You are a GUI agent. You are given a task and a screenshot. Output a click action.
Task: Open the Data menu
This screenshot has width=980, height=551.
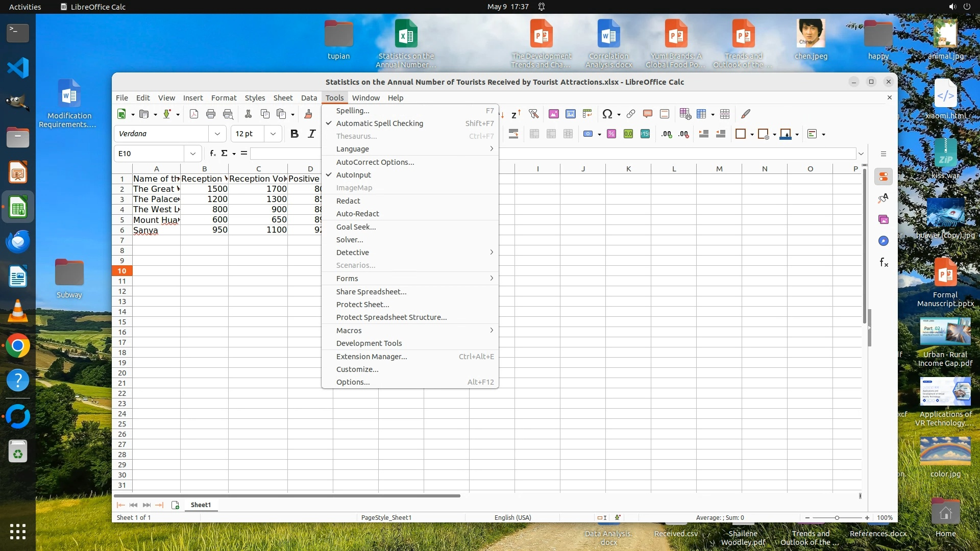point(309,97)
